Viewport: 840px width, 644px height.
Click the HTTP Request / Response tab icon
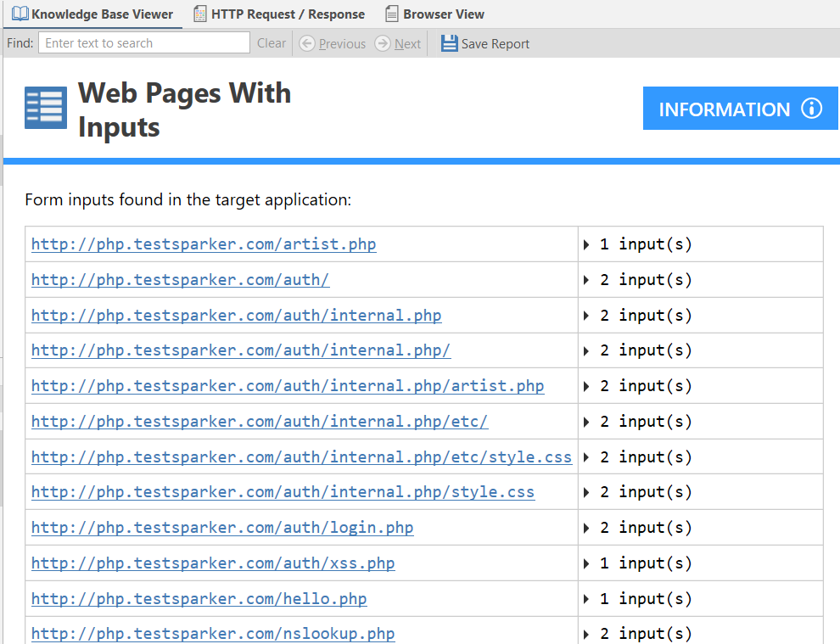[x=200, y=14]
